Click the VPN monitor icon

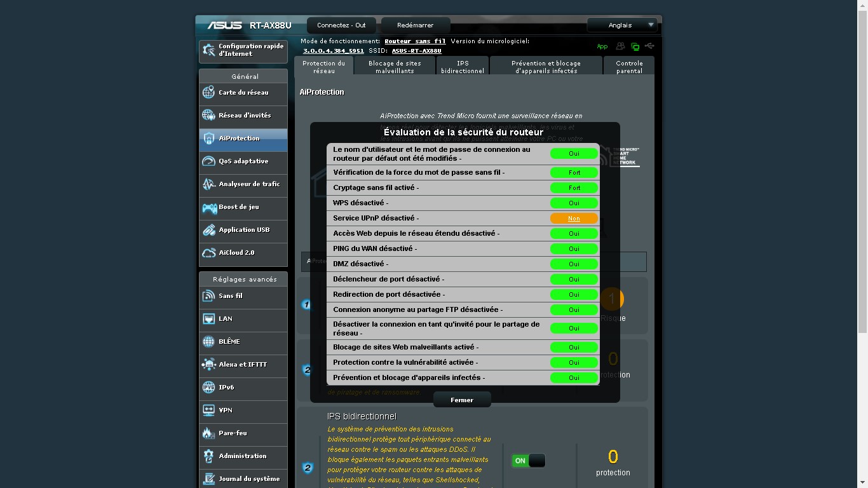click(208, 410)
